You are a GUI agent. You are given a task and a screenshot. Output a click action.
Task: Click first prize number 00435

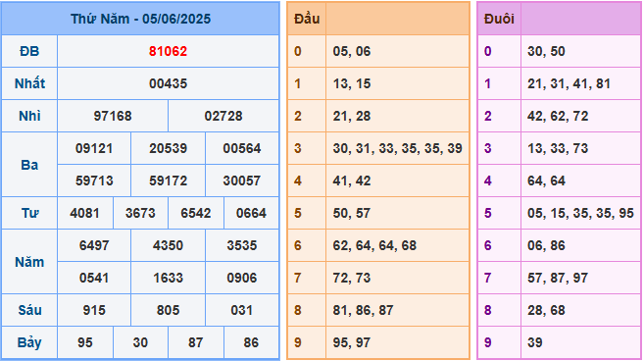click(x=168, y=83)
